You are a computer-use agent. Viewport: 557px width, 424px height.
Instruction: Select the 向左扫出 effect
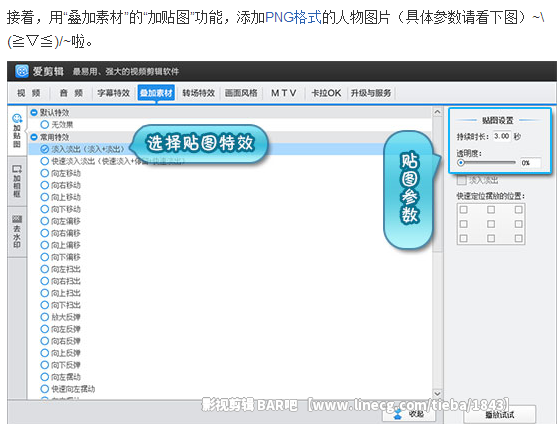[44, 269]
